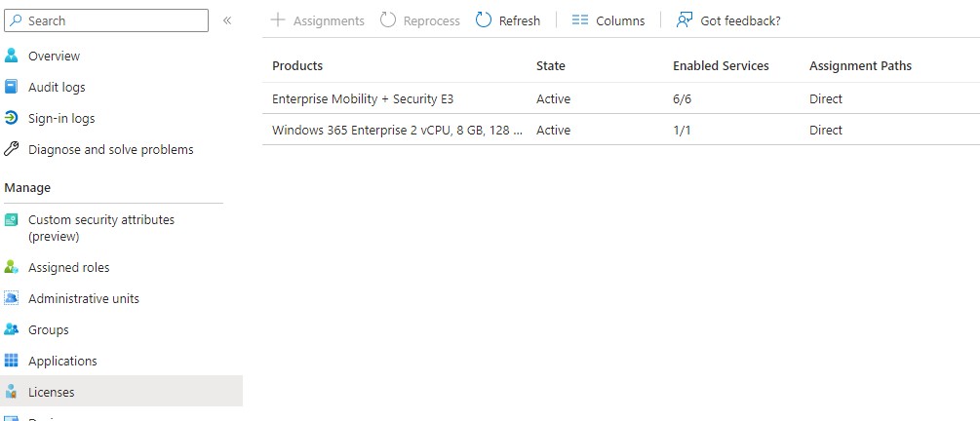Click the Groups people icon
Screen dimensions: 980x421
tap(12, 329)
